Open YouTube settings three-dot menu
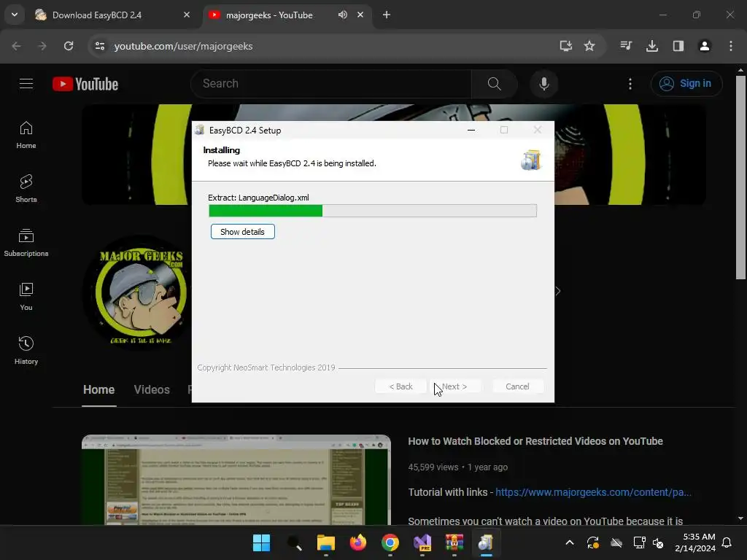Screen dimensions: 747x560 630,84
